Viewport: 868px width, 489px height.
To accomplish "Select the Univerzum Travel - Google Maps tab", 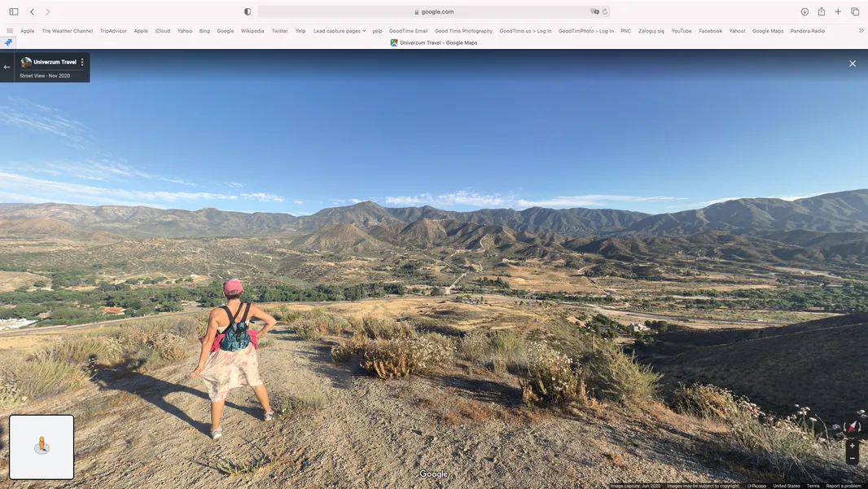I will point(434,42).
